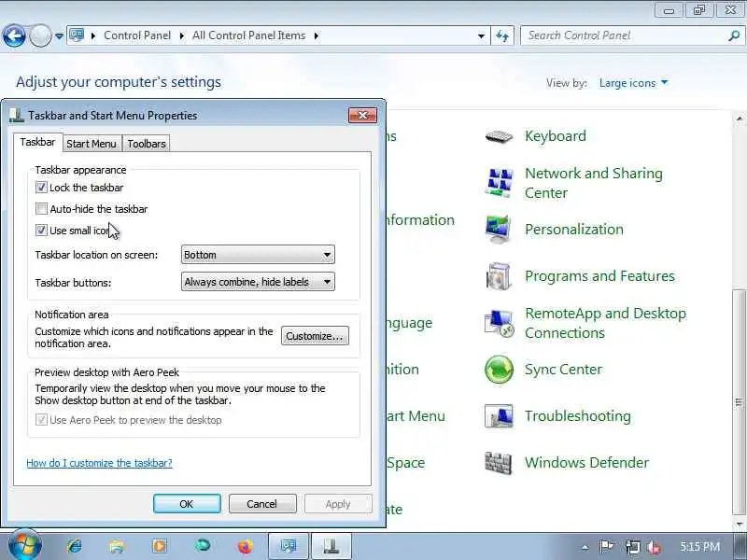Launch Internet Explorer from the taskbar

[75, 546]
